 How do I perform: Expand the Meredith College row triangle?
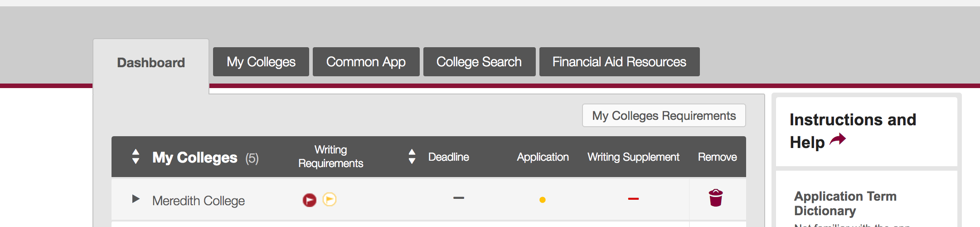coord(136,199)
